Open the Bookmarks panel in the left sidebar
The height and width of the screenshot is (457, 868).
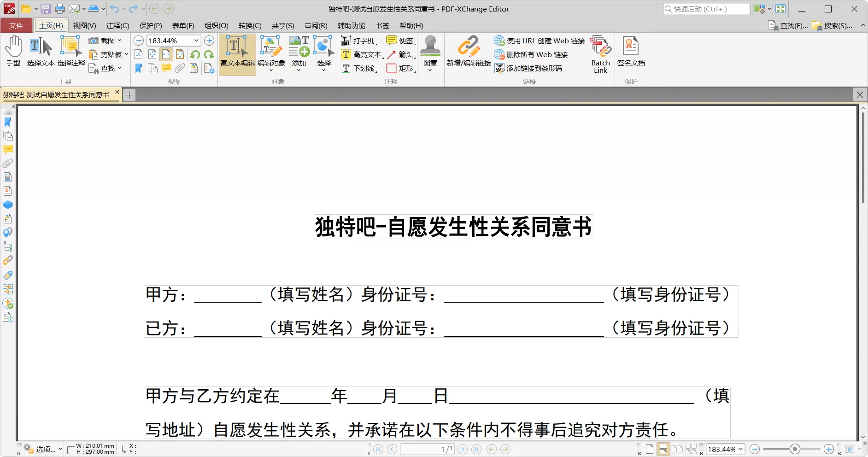[x=7, y=122]
